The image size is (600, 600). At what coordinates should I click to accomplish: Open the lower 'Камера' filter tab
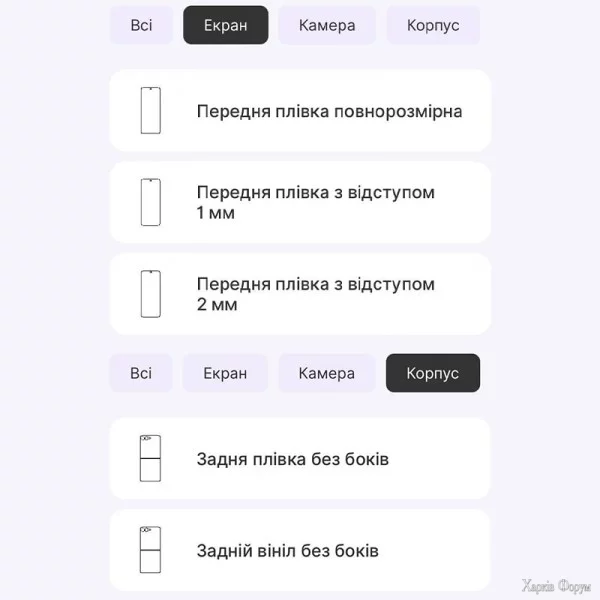(x=327, y=373)
